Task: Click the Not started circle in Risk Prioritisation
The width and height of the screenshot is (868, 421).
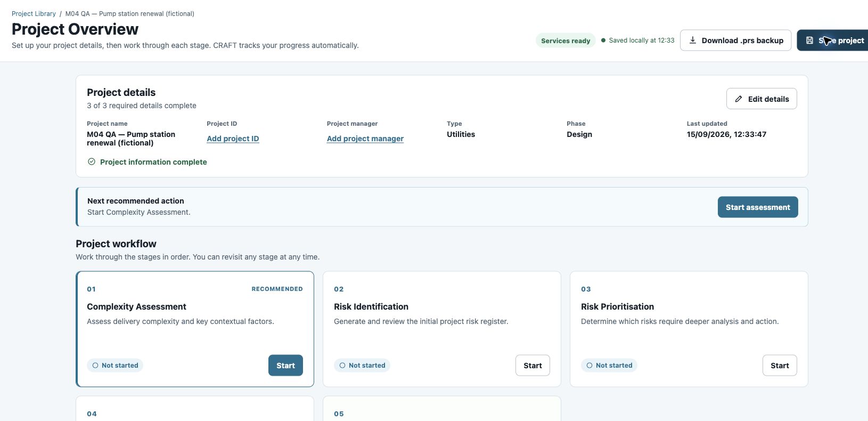Action: point(589,366)
